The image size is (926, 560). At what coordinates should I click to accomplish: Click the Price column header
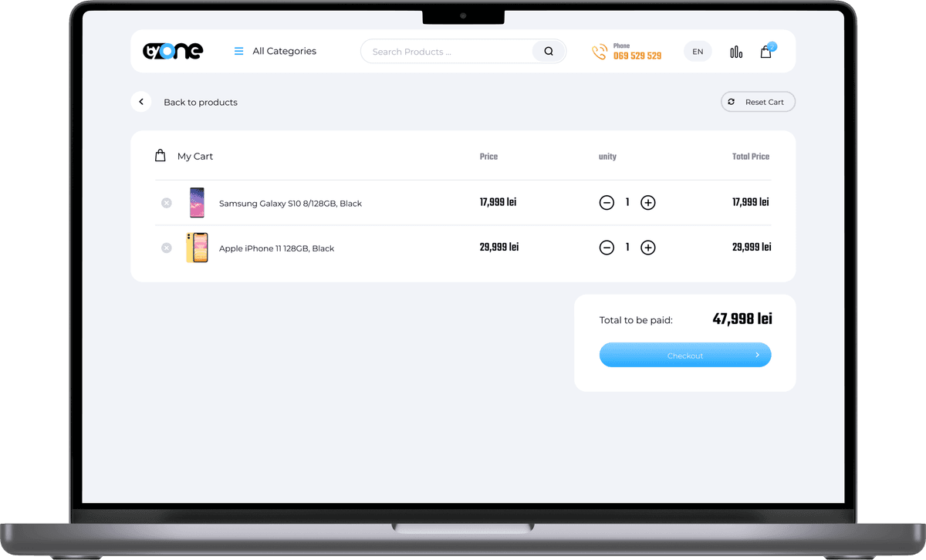[488, 157]
